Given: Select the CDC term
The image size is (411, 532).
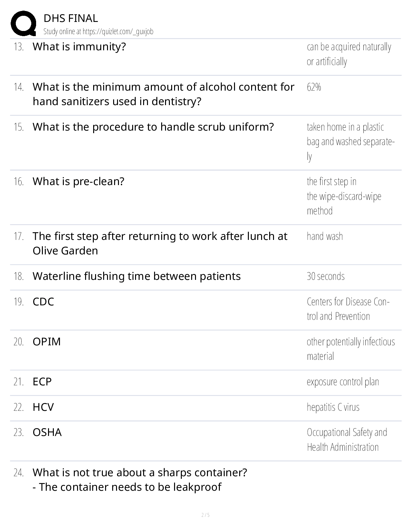Looking at the screenshot, I should click(x=44, y=302).
